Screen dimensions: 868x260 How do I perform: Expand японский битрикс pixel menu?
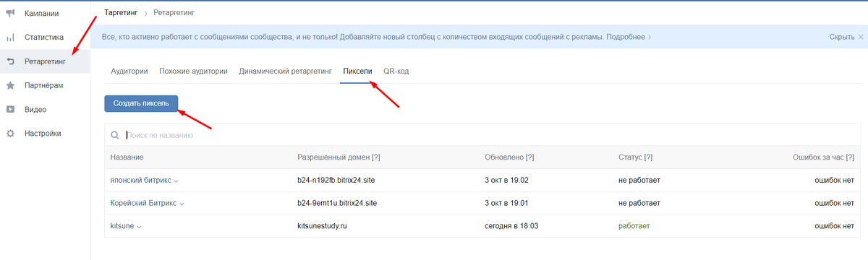[176, 181]
